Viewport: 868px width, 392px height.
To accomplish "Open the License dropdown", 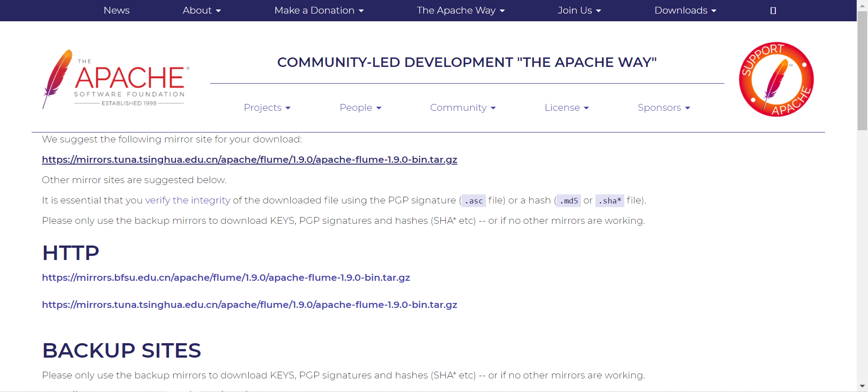I will point(566,108).
